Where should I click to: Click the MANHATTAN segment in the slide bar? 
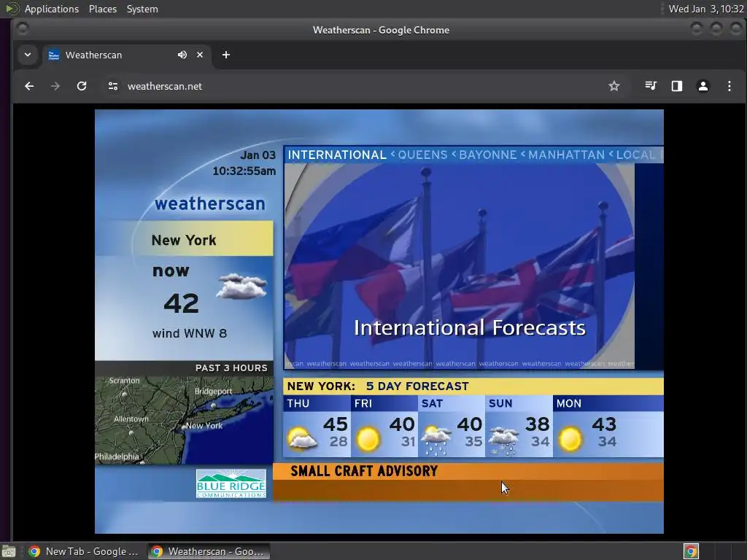click(x=566, y=155)
